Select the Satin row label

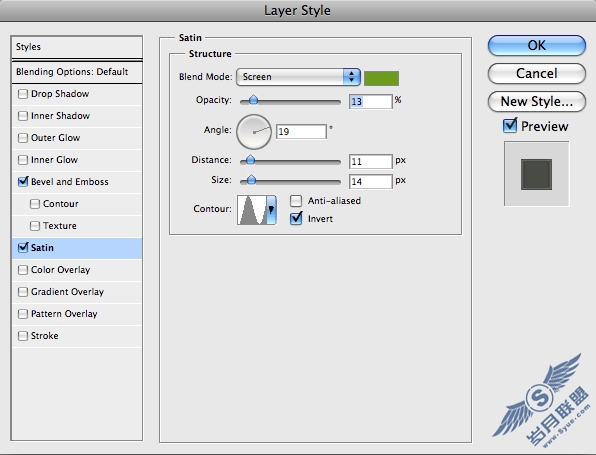tap(42, 248)
